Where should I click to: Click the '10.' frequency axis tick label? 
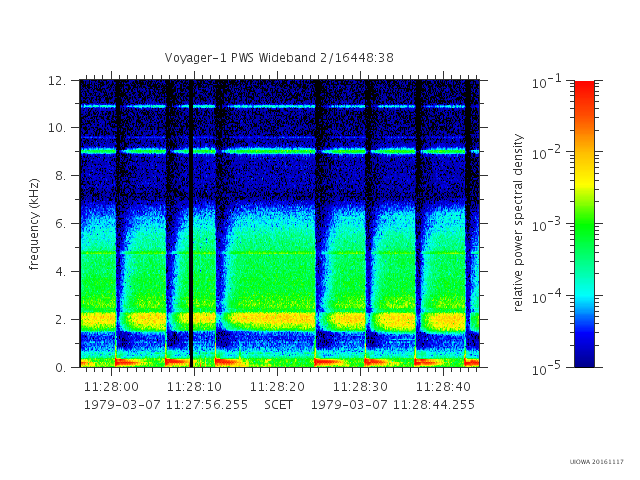click(57, 128)
